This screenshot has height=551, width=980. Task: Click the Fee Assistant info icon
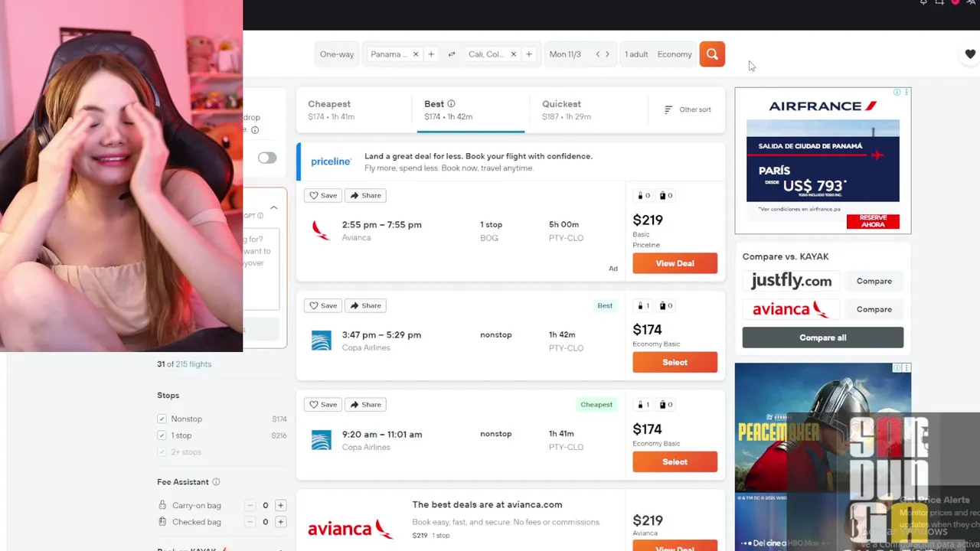click(x=216, y=482)
